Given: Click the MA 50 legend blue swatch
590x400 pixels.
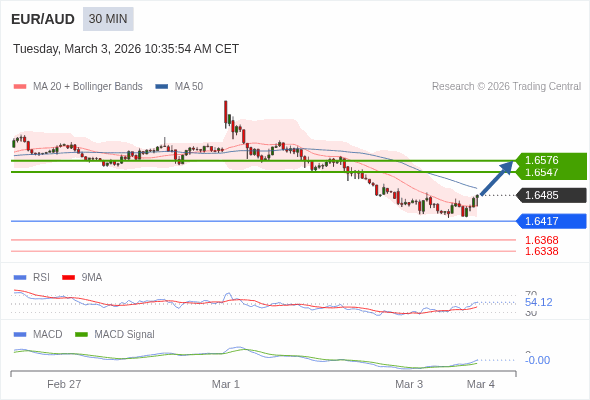Looking at the screenshot, I should pyautogui.click(x=161, y=87).
